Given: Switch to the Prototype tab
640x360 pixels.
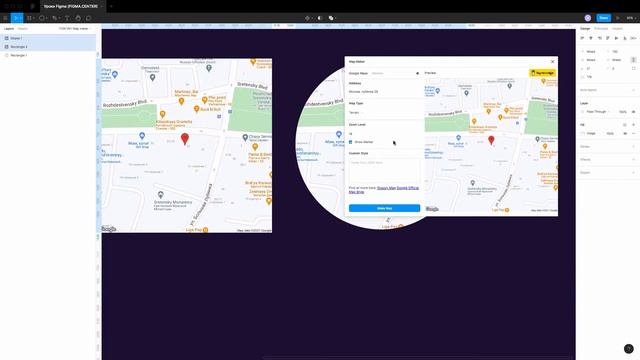Looking at the screenshot, I should 601,29.
